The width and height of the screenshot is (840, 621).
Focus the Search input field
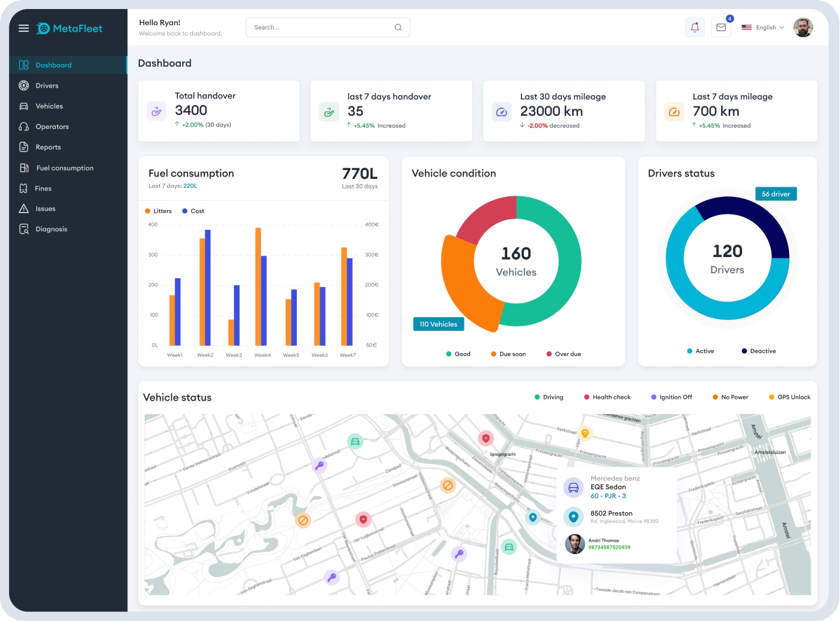(x=328, y=28)
